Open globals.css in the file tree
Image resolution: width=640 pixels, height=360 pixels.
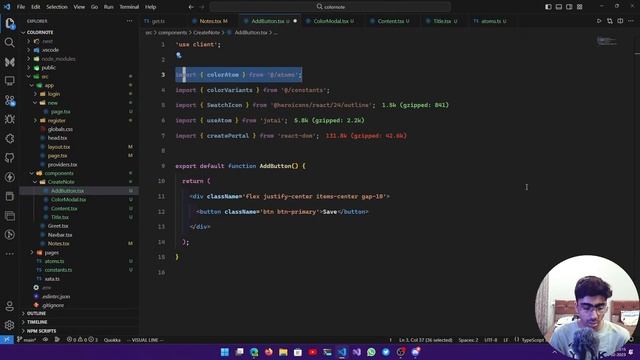tap(60, 129)
